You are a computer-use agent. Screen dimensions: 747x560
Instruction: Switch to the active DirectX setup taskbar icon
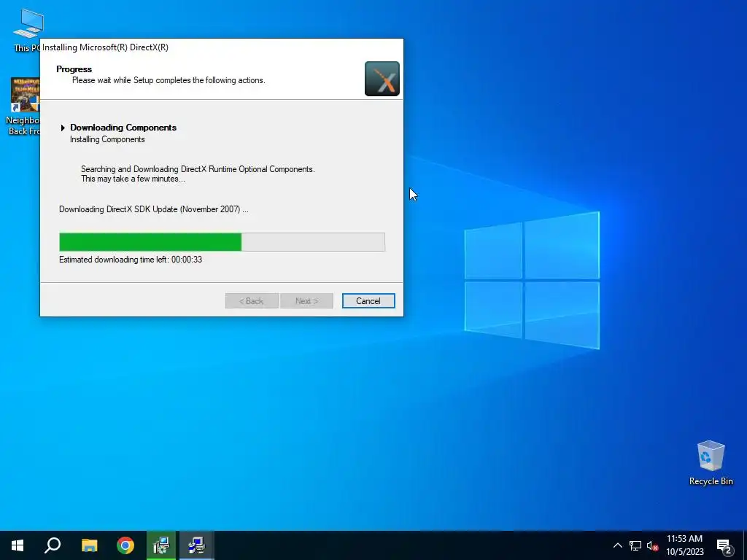coord(196,545)
